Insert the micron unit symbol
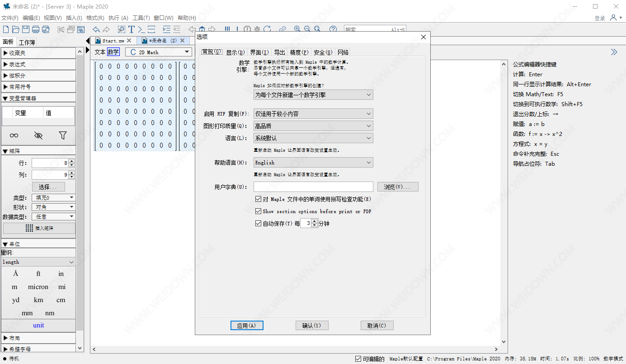This screenshot has height=364, width=626. point(38,287)
